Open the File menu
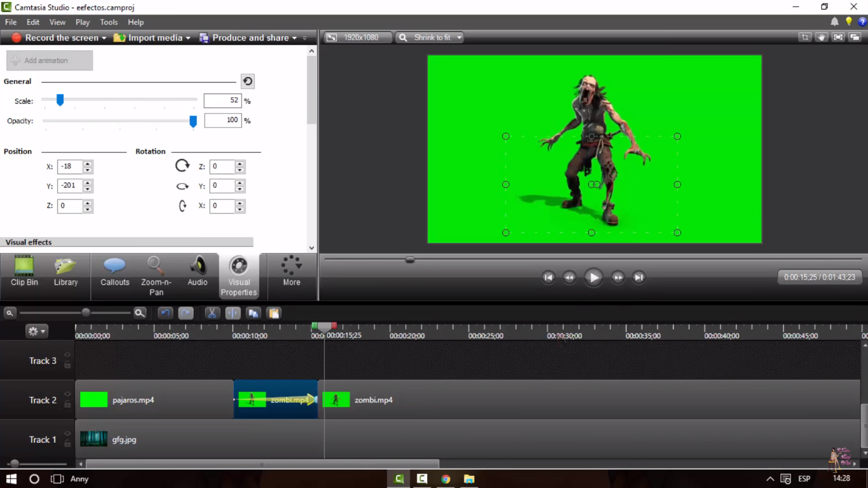Screen dimensions: 868x488 coord(11,22)
